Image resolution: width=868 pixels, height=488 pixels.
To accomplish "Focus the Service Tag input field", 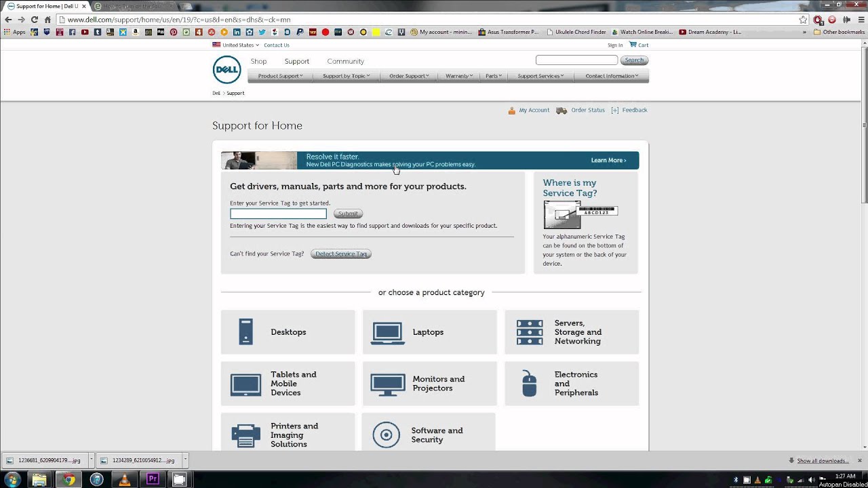I will 278,213.
